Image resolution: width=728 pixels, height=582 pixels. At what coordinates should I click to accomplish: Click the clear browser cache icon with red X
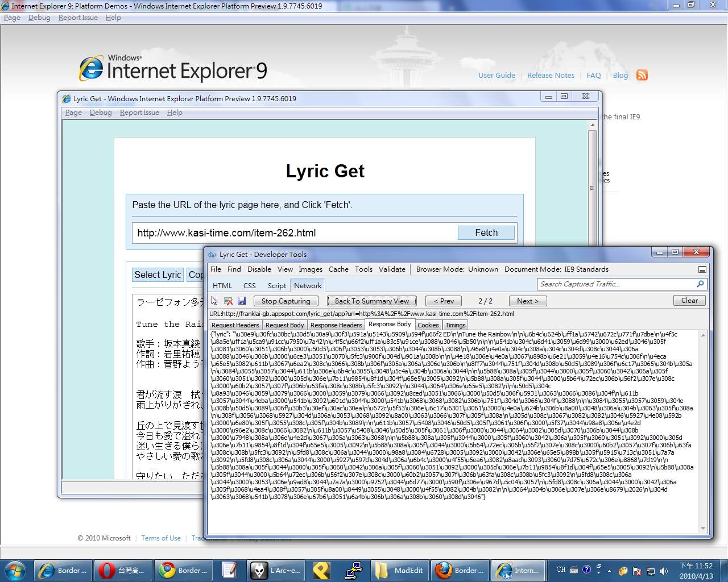point(228,301)
